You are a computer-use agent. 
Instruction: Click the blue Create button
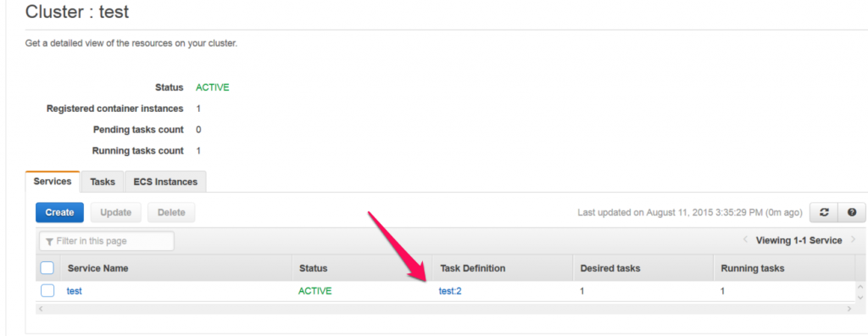click(x=60, y=212)
